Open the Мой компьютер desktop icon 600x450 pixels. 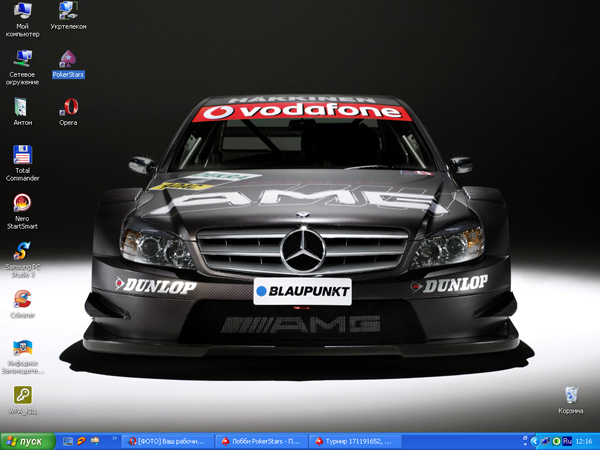tap(22, 13)
